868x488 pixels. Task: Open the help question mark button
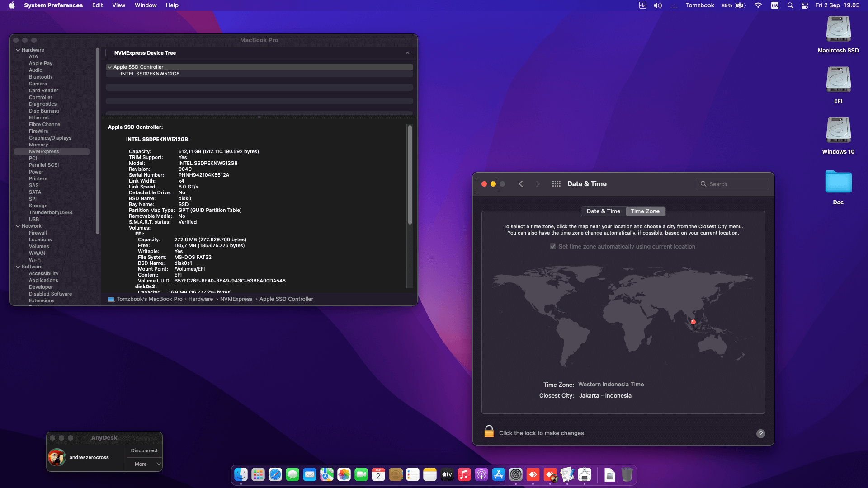761,434
